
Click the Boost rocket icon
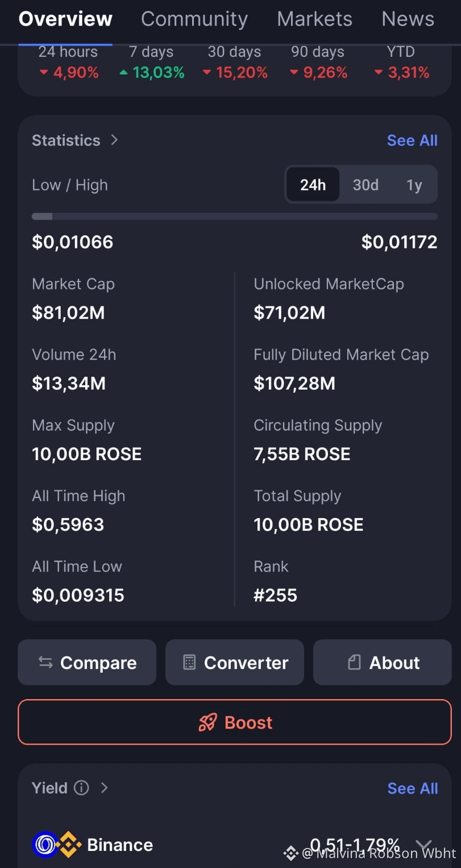click(x=207, y=722)
